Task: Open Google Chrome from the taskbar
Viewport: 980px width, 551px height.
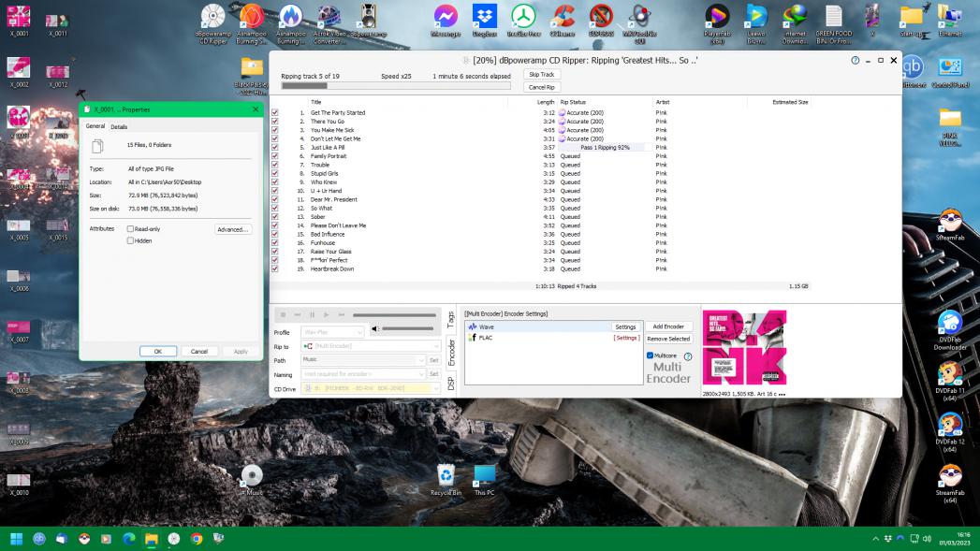Action: (197, 539)
